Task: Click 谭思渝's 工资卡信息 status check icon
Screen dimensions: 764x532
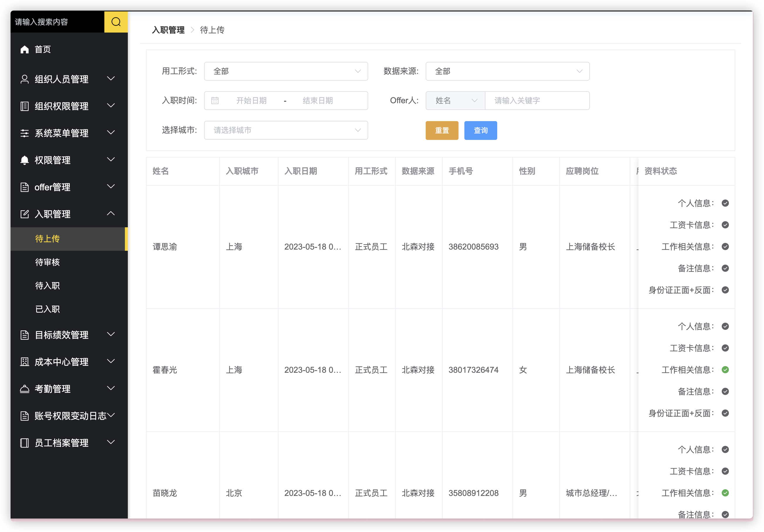Action: click(x=725, y=225)
